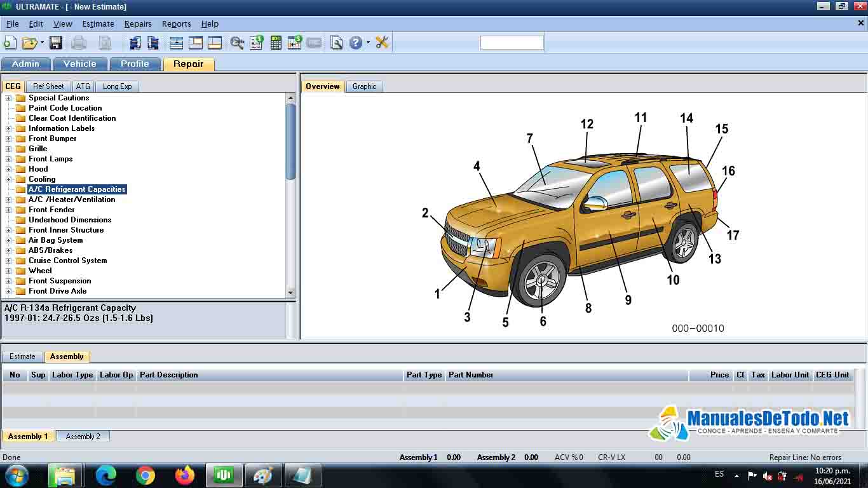Switch to the Vehicle tab

click(80, 64)
